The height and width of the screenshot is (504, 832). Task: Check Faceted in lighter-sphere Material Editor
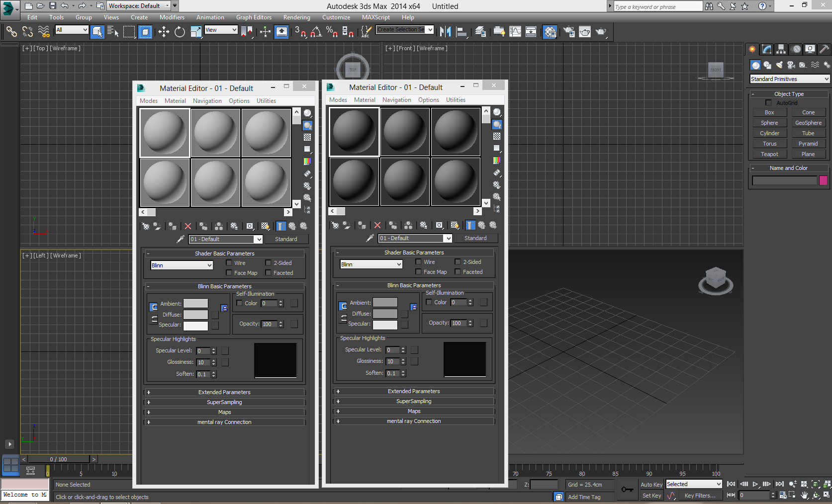click(x=268, y=273)
